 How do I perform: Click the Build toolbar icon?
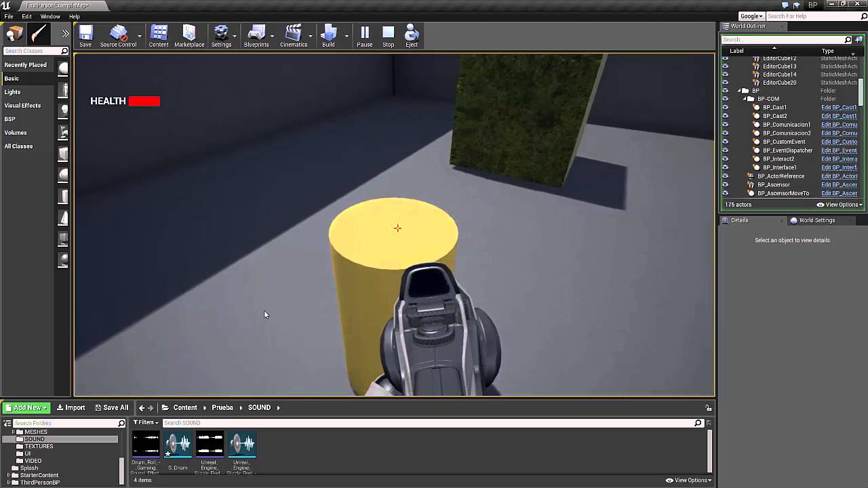click(x=328, y=36)
